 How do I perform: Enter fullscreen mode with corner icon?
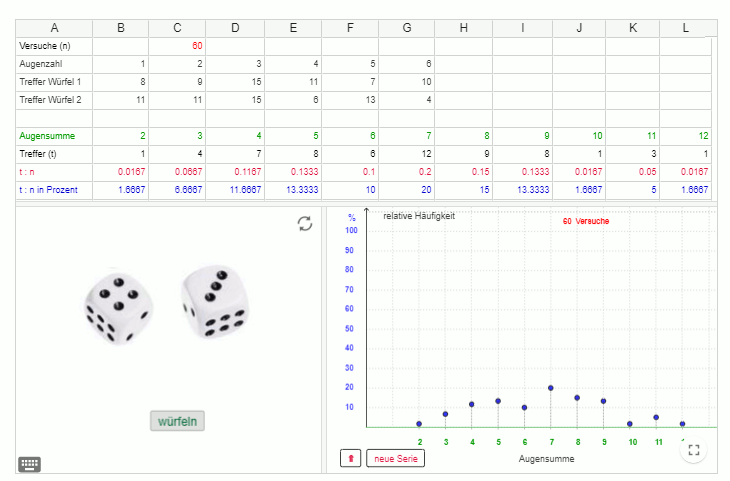pyautogui.click(x=694, y=450)
